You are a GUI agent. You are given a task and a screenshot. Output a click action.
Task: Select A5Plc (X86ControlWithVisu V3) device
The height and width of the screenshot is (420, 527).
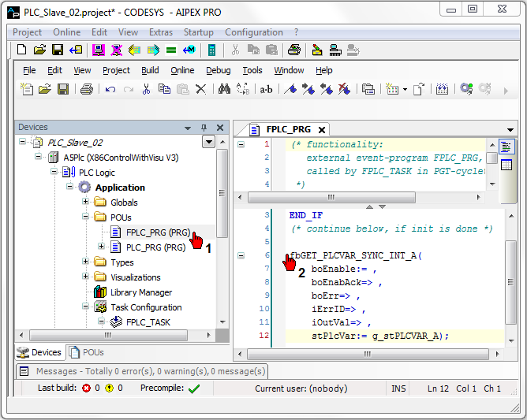point(121,158)
